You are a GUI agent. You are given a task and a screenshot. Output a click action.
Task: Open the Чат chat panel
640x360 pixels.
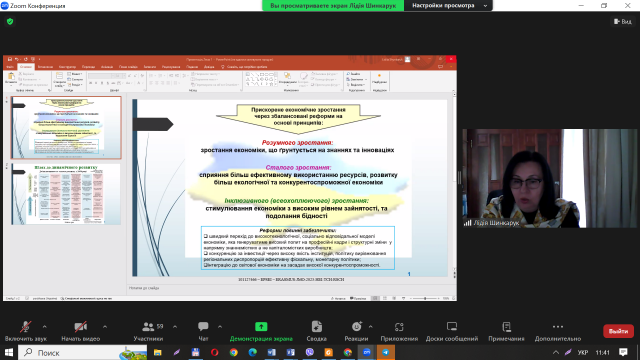203,331
